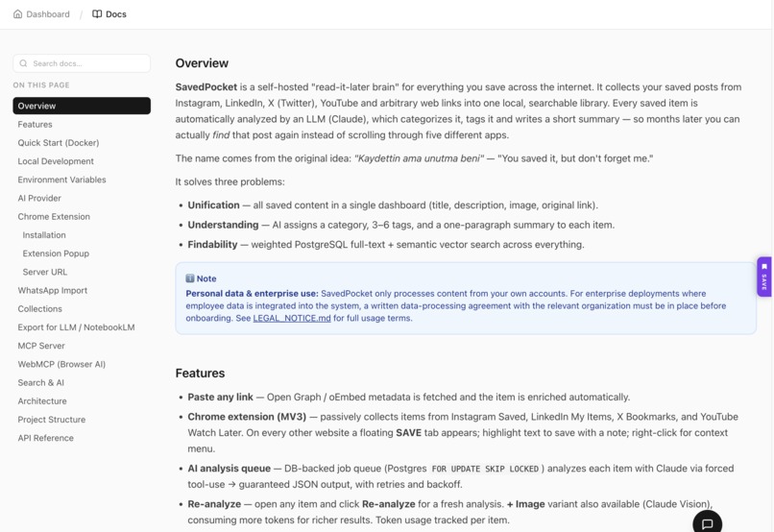Open API Reference section
This screenshot has width=774, height=532.
click(45, 438)
